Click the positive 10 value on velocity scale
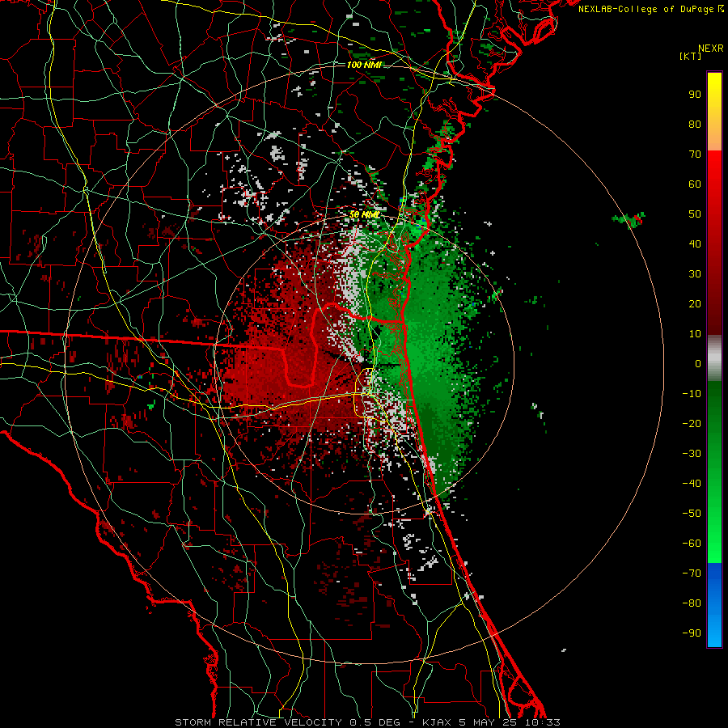 tap(695, 334)
